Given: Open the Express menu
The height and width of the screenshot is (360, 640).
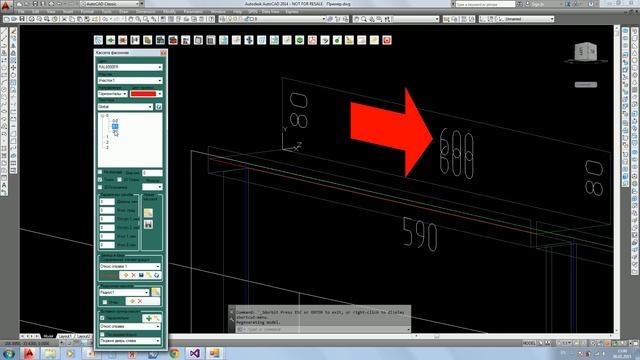Looking at the screenshot, I should (x=292, y=11).
